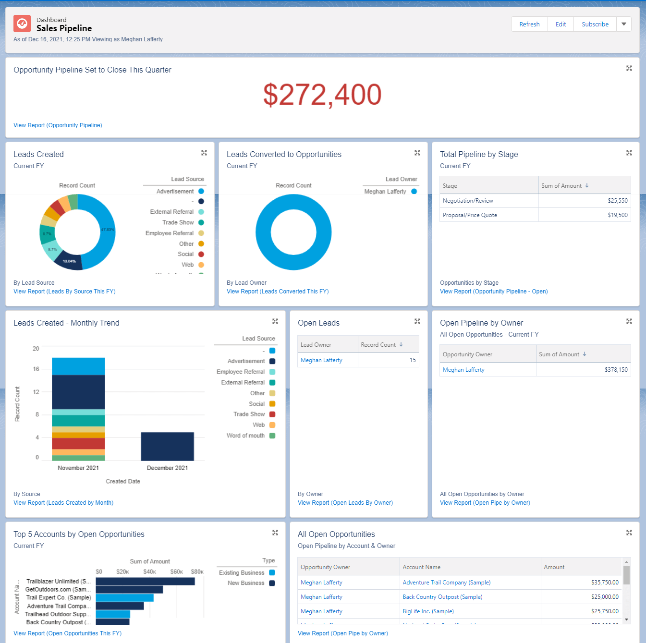Click the December 2021 bar in Monthly Trend chart
This screenshot has height=644, width=646.
tap(167, 447)
